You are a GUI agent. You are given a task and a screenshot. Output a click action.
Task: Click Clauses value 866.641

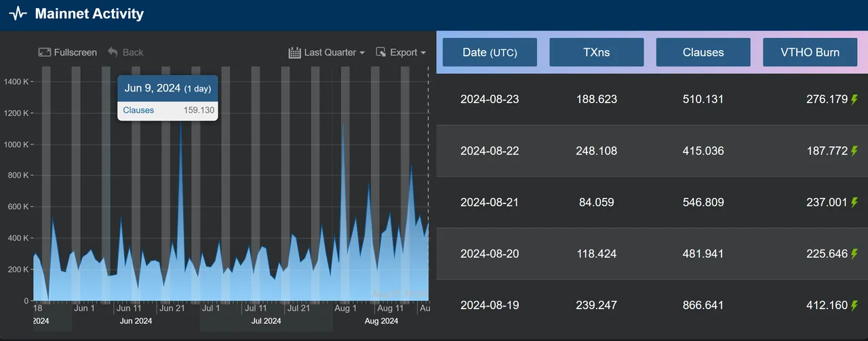(703, 305)
